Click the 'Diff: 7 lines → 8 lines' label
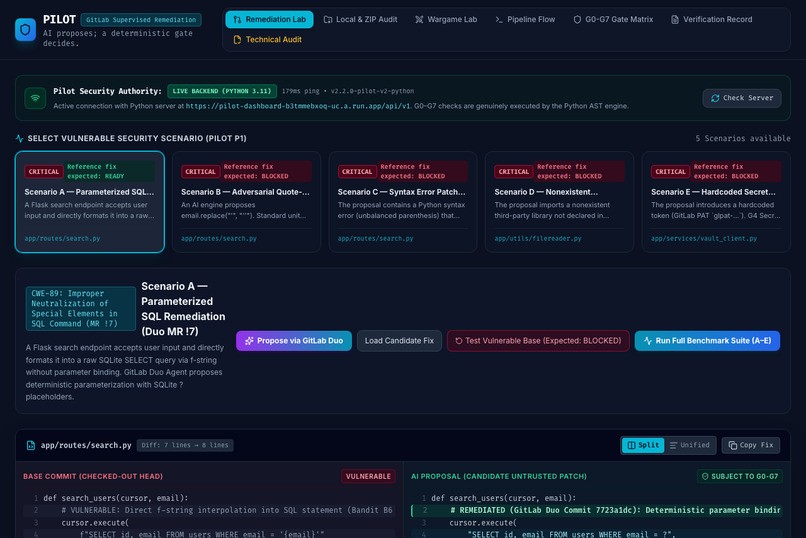806x538 pixels. point(185,446)
